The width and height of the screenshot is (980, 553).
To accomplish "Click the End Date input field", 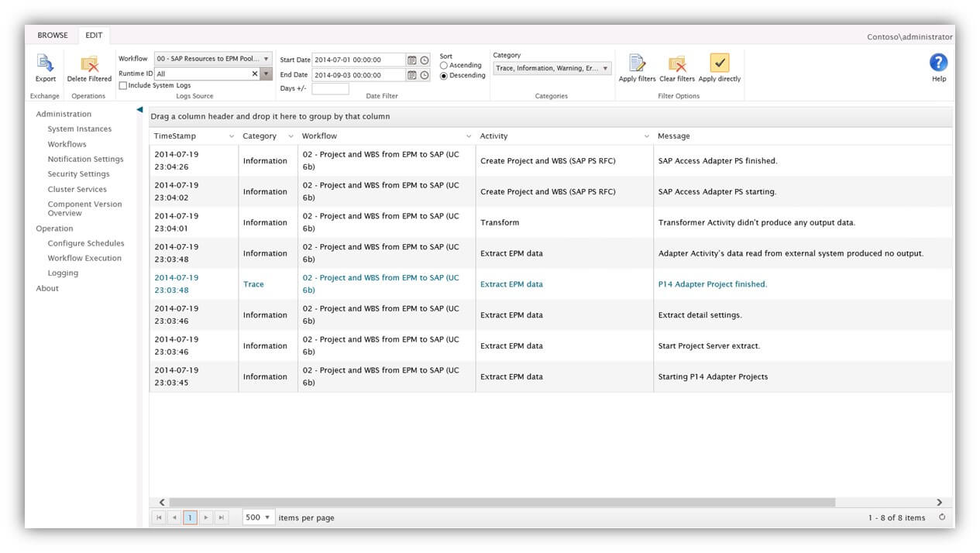I will 359,75.
